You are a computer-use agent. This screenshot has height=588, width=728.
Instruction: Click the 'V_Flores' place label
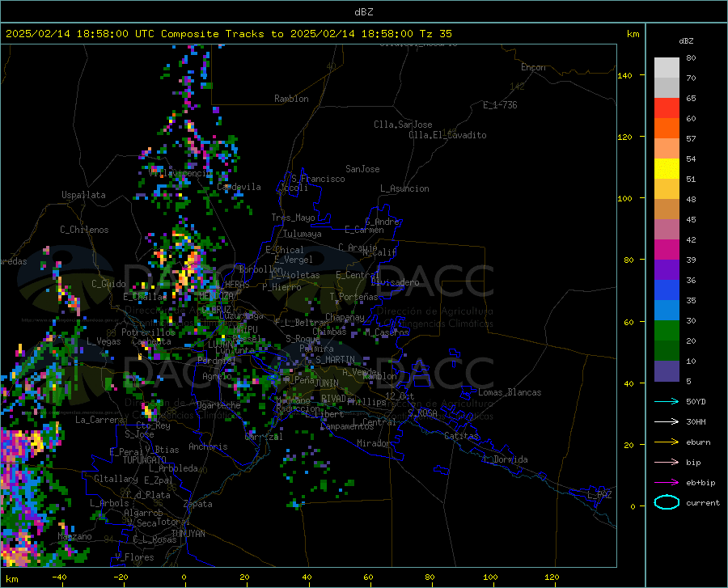coord(134,557)
